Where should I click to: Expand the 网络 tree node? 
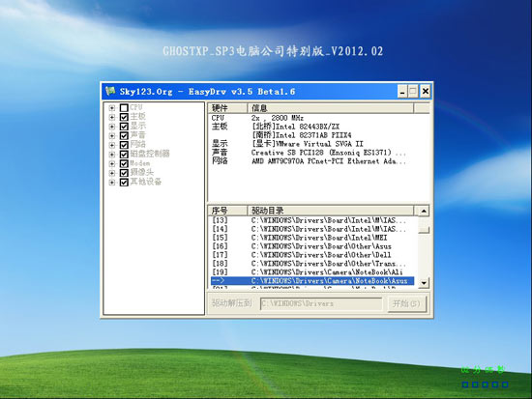point(111,145)
